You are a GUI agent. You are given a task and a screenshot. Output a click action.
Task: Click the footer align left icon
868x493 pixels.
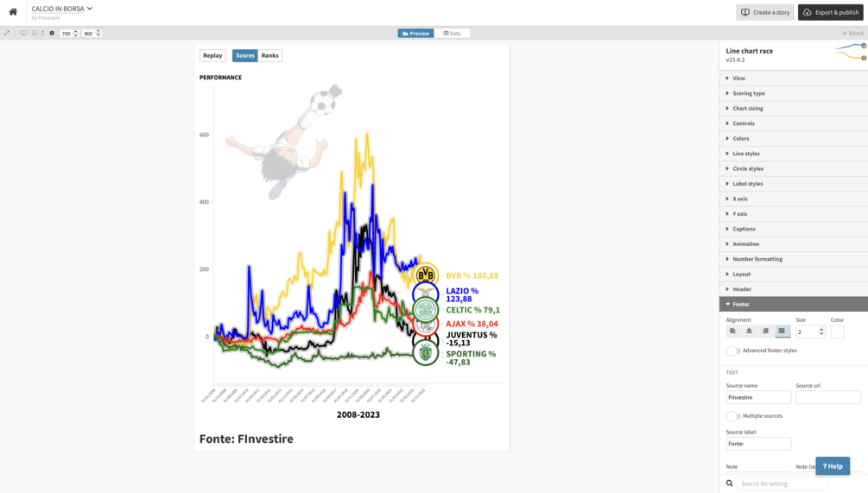[x=733, y=331]
